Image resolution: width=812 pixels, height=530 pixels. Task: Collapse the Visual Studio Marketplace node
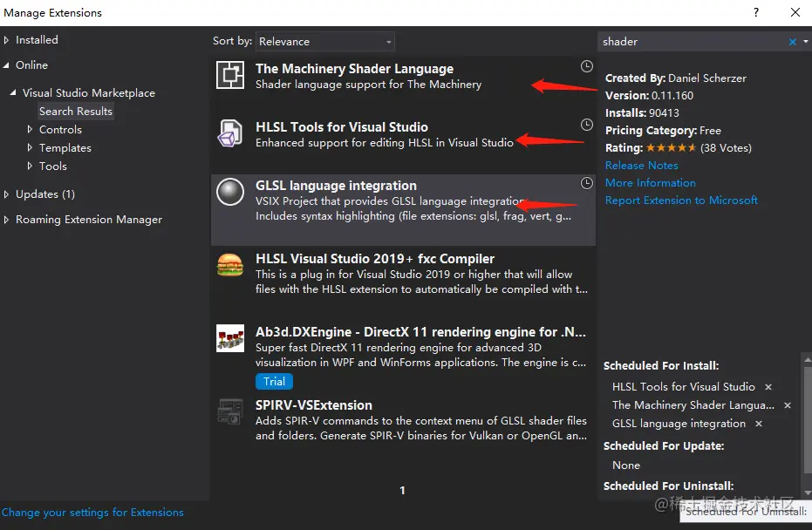point(13,92)
